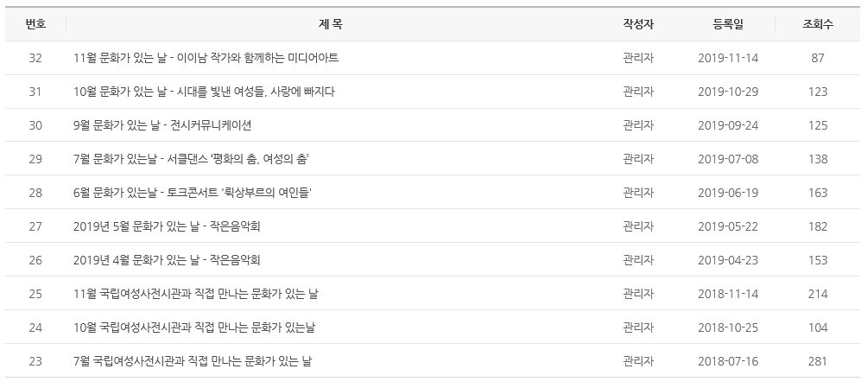Click the 번호 column header
The height and width of the screenshot is (388, 868).
pos(35,24)
